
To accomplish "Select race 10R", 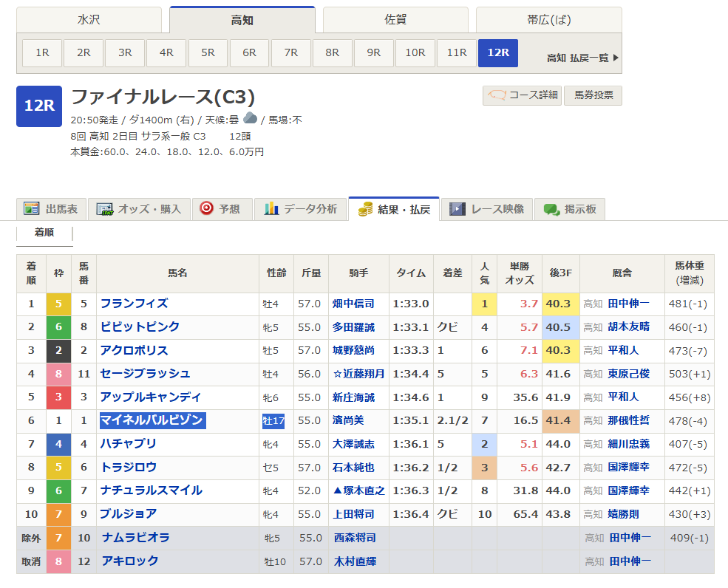I will click(x=415, y=53).
